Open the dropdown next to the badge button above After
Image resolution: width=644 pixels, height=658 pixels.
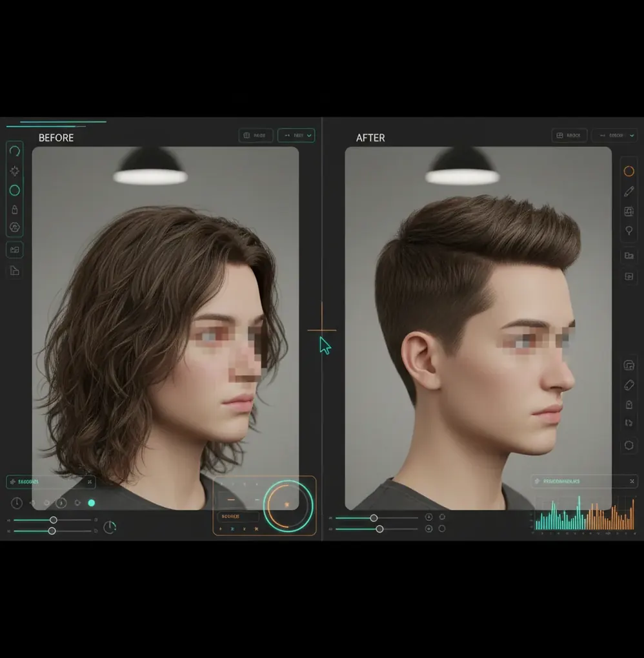[614, 135]
